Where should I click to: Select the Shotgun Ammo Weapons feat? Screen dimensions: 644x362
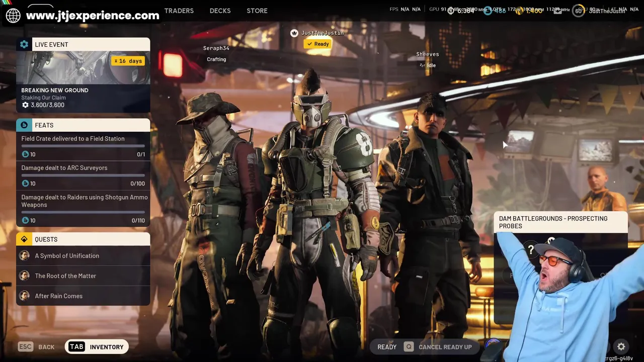(83, 209)
